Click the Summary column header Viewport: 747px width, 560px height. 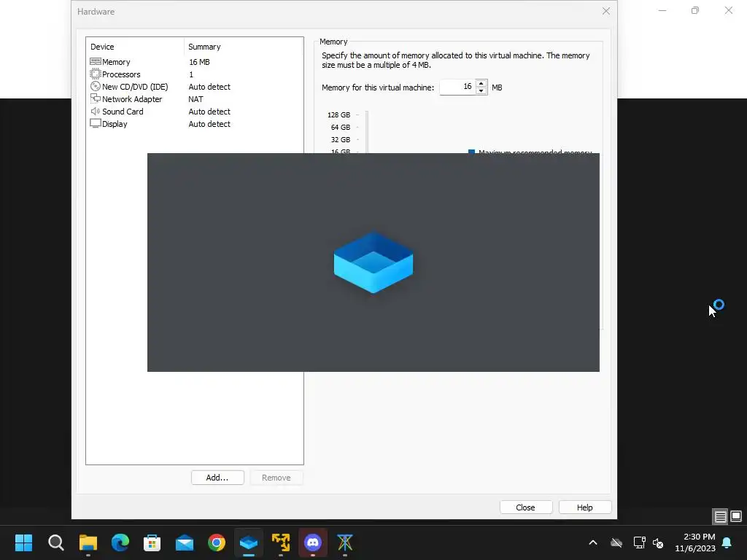click(204, 47)
